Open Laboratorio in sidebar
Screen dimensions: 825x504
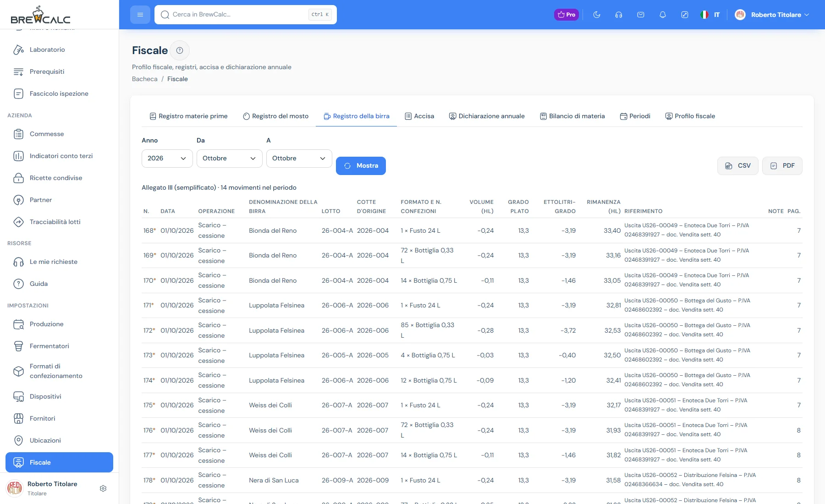tap(59, 49)
